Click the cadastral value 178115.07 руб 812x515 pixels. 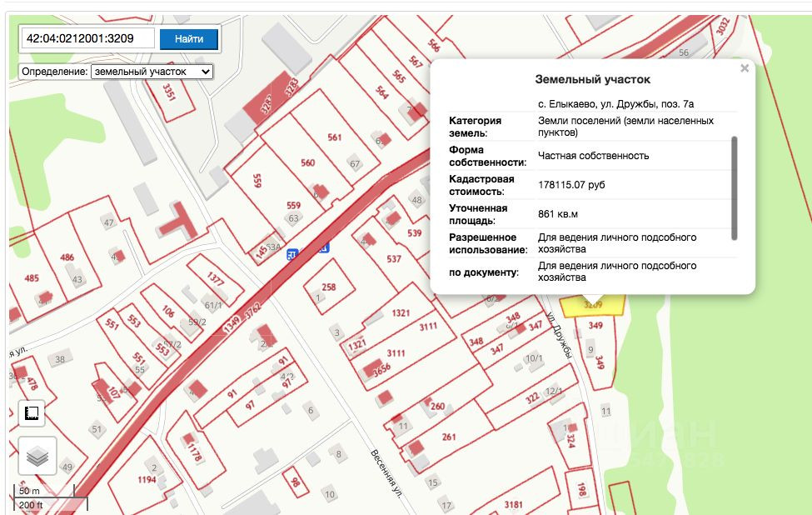click(571, 184)
